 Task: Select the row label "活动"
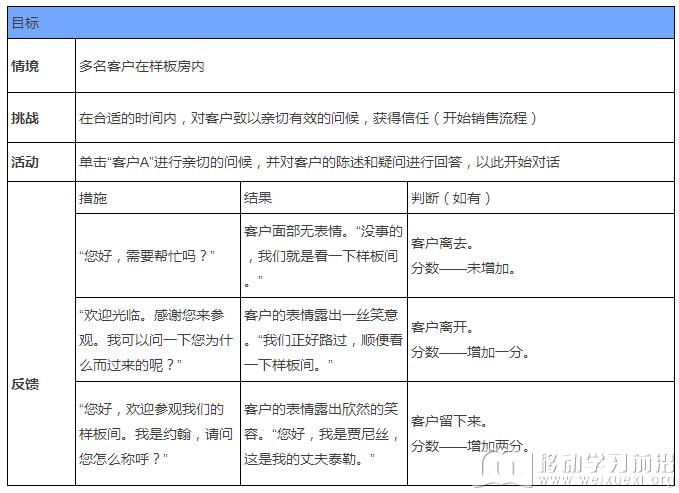25,162
